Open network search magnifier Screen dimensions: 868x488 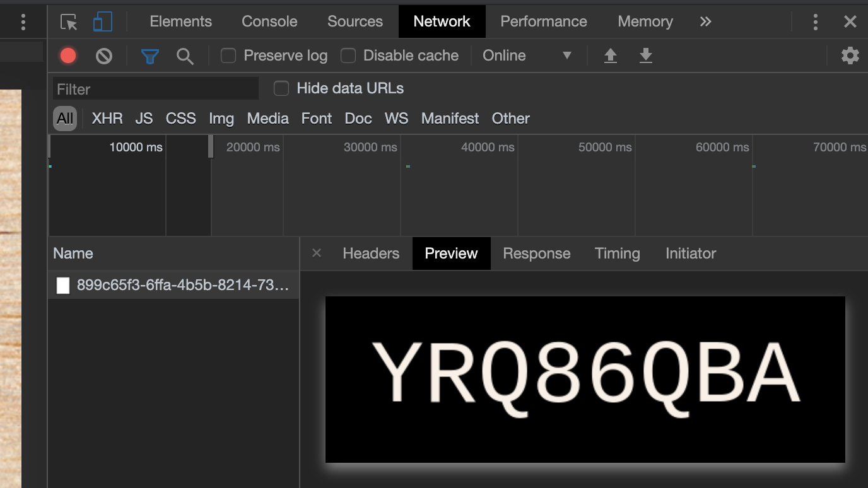point(185,56)
